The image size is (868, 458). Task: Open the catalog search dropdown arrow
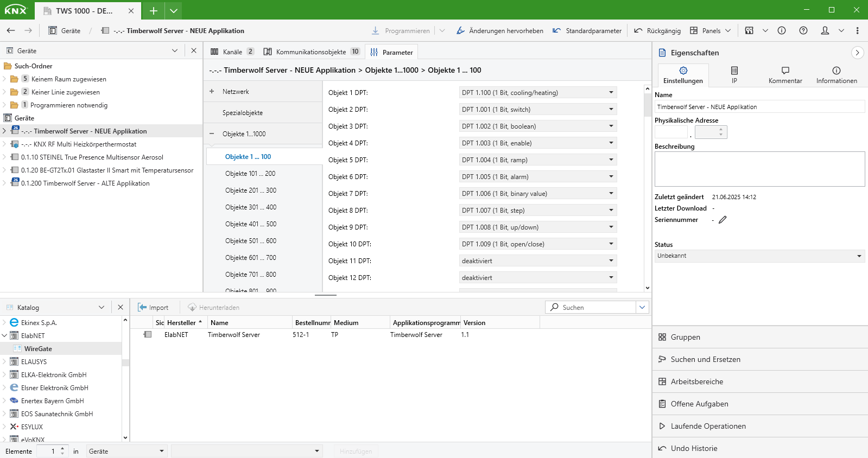(642, 308)
